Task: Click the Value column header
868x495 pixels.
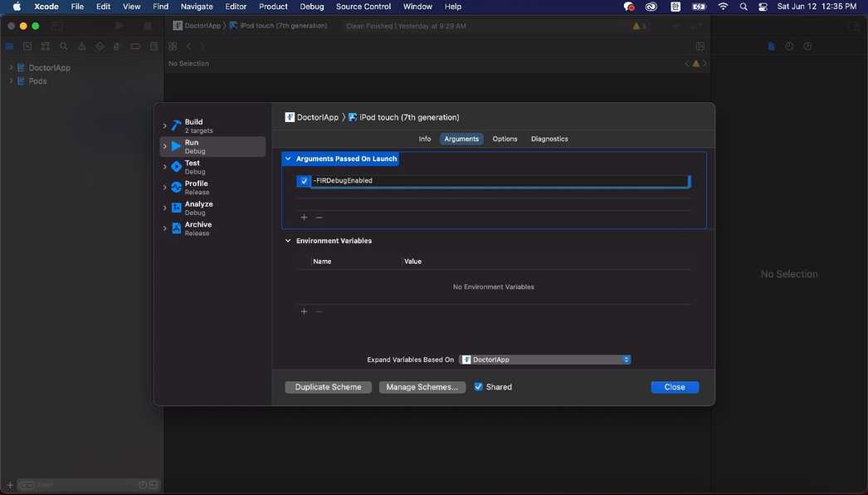Action: (x=413, y=262)
